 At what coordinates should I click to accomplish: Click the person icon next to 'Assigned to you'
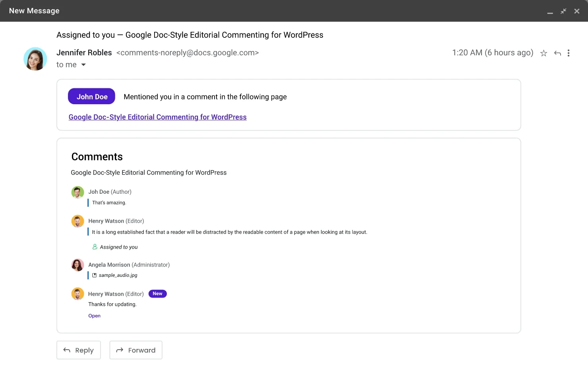click(x=95, y=247)
